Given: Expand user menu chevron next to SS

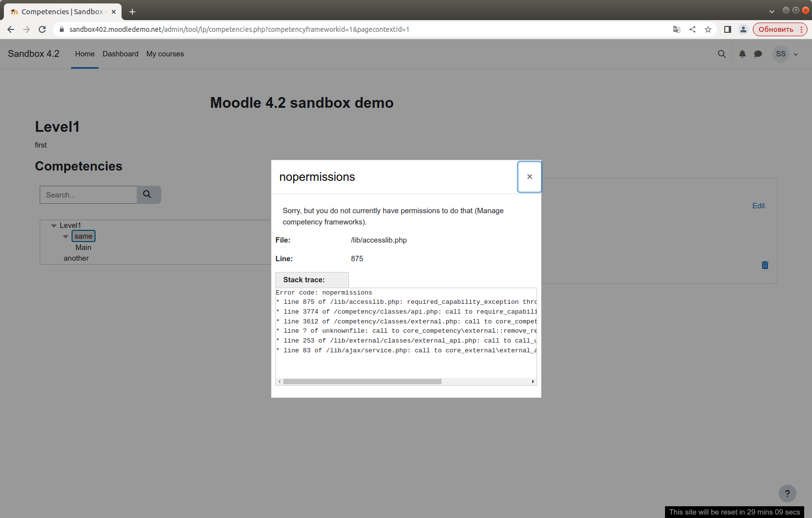Looking at the screenshot, I should [x=796, y=54].
